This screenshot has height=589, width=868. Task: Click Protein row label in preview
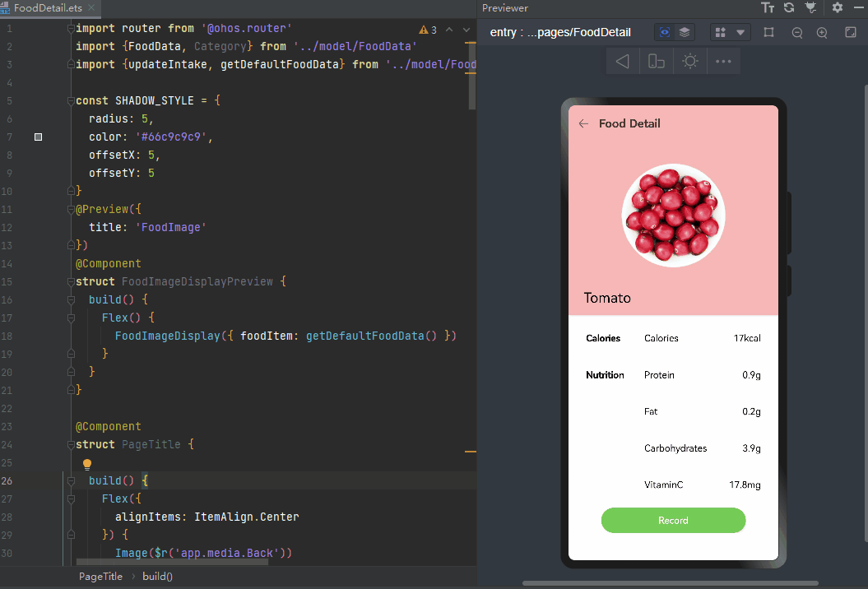[659, 375]
